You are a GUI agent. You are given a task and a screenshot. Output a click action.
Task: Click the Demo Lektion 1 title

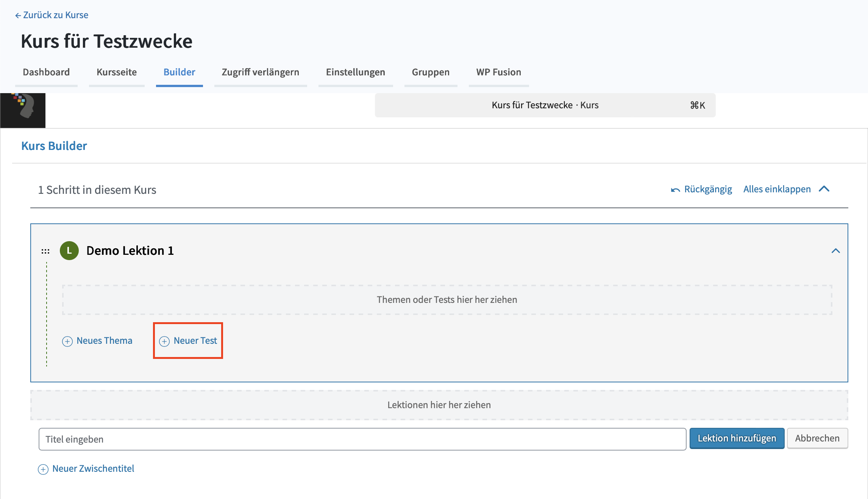click(130, 251)
